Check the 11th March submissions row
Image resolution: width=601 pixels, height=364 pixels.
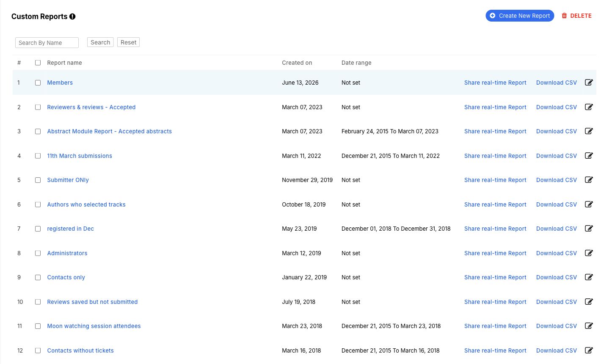click(38, 156)
